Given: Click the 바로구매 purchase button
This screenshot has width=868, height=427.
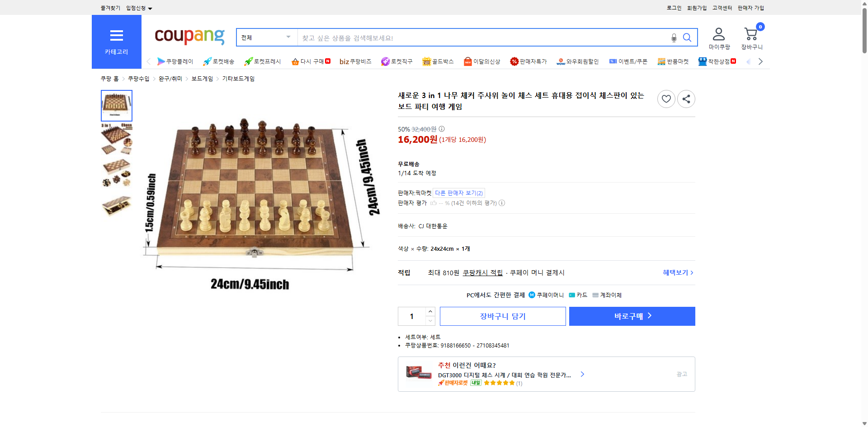Looking at the screenshot, I should [x=632, y=316].
